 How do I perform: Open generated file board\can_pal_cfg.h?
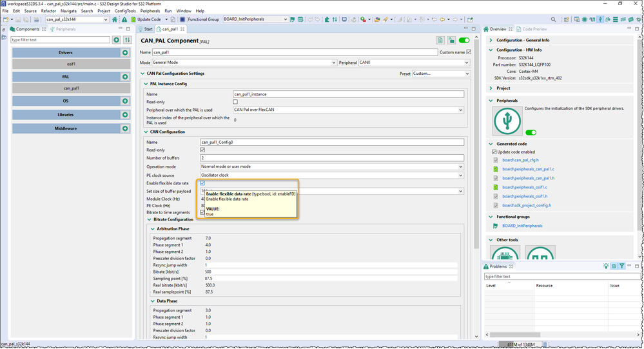pos(520,160)
